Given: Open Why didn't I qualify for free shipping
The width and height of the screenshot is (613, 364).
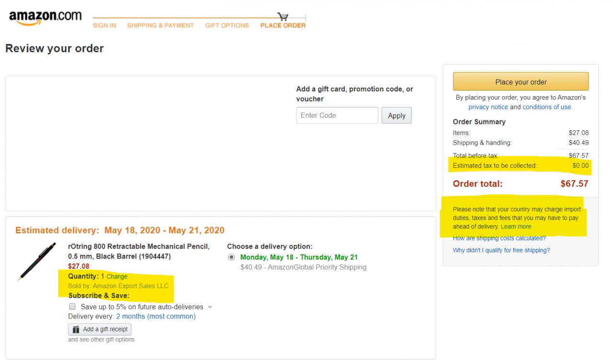Looking at the screenshot, I should (501, 250).
